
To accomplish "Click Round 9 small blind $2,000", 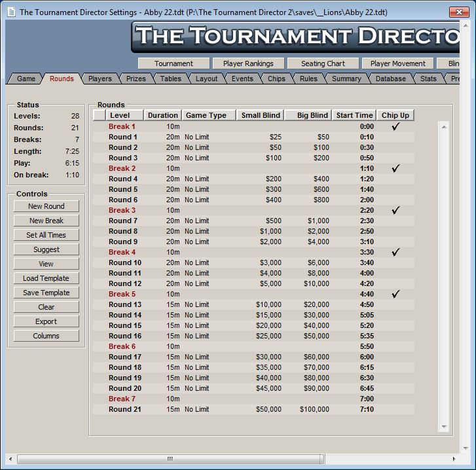I will (270, 242).
